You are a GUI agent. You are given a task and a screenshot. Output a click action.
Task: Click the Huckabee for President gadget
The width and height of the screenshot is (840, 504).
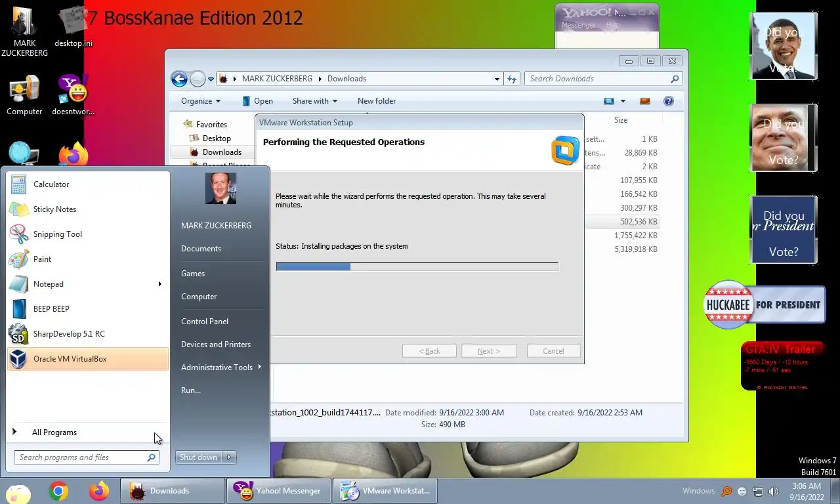coord(765,305)
